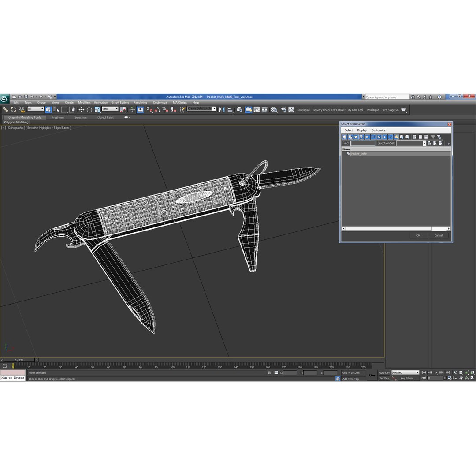The width and height of the screenshot is (476, 476).
Task: Toggle Spinner Snap
Action: [x=173, y=110]
